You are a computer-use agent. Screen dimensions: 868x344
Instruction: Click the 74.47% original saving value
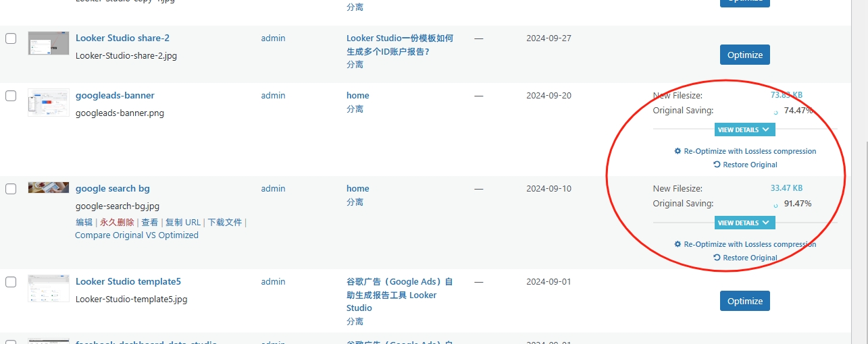click(798, 111)
